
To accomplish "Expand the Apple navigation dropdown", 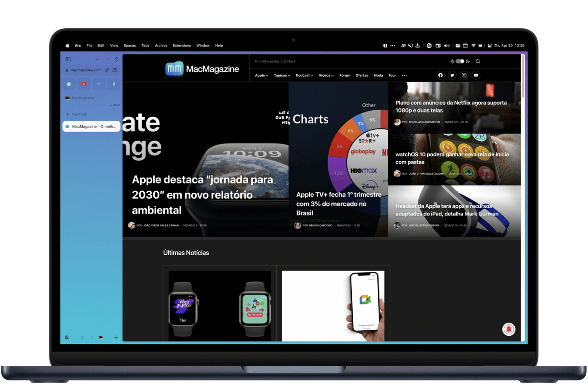I will click(x=261, y=76).
